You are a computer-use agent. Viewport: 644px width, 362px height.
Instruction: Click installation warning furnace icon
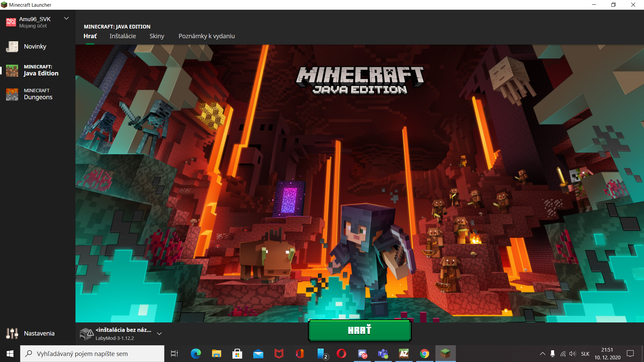(x=86, y=334)
